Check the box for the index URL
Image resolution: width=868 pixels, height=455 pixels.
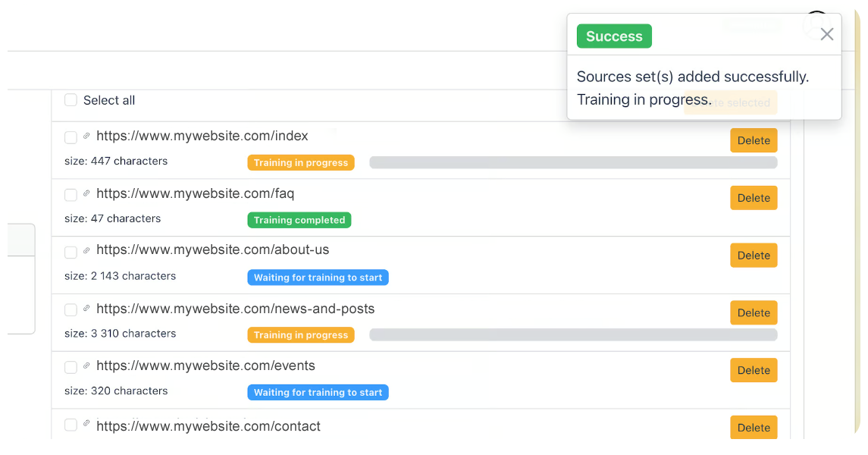coord(71,137)
